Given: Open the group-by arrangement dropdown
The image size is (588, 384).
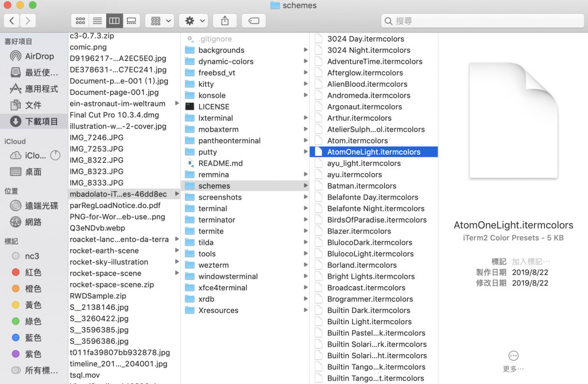Looking at the screenshot, I should coord(161,21).
